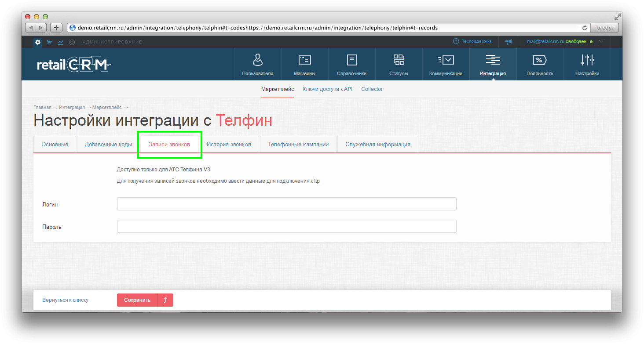Open the analytics line-chart section

(61, 42)
